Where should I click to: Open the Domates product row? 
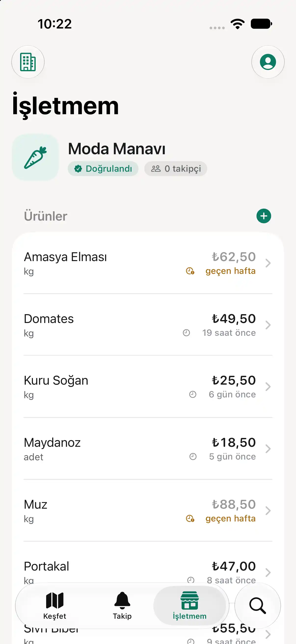[x=148, y=325]
